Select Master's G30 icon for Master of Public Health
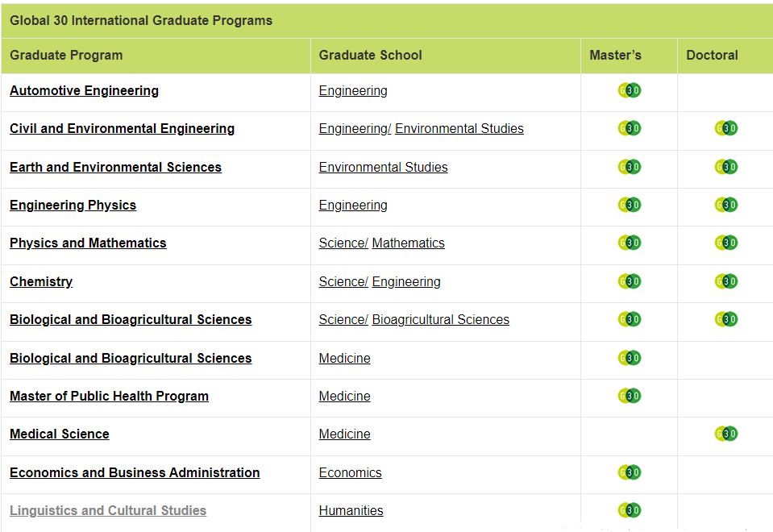 629,396
